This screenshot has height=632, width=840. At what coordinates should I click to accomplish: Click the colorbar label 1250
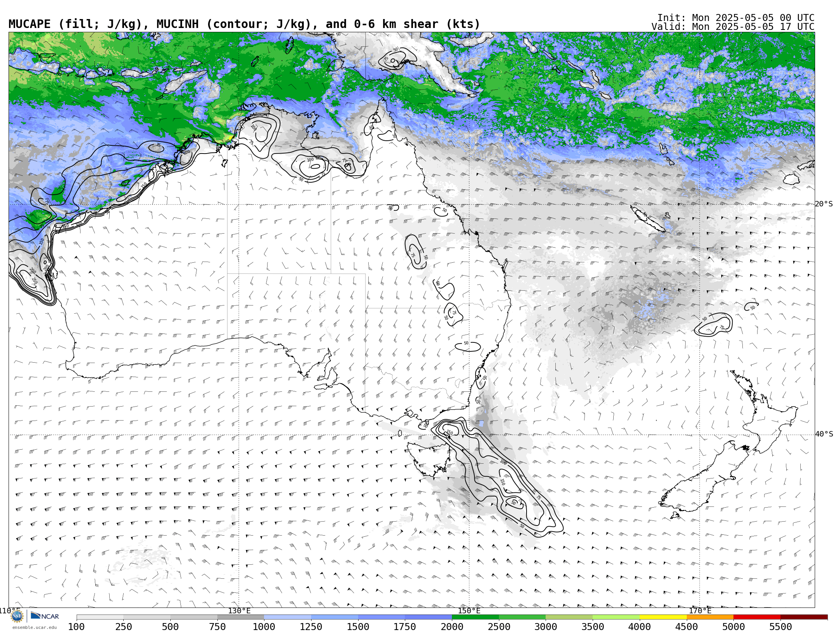[x=311, y=627]
